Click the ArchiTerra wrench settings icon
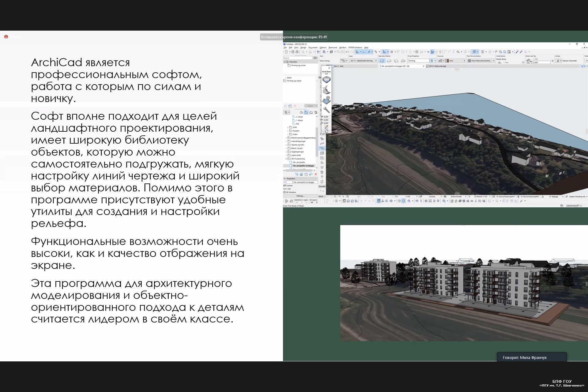The image size is (588, 392). pyautogui.click(x=326, y=110)
